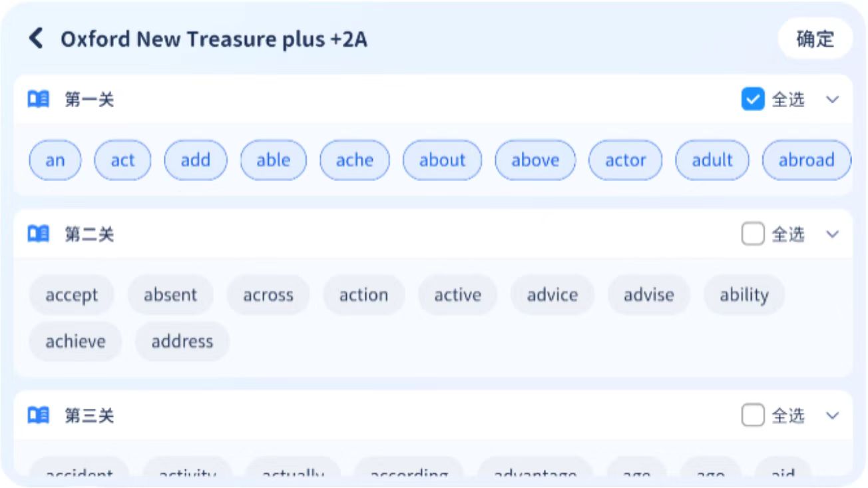Click the back arrow icon
This screenshot has width=868, height=488.
36,39
